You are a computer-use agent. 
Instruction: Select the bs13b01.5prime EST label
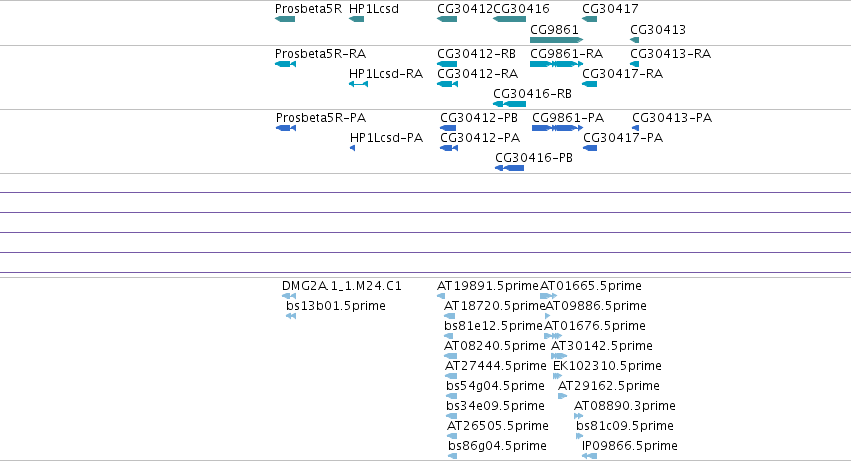click(x=336, y=306)
